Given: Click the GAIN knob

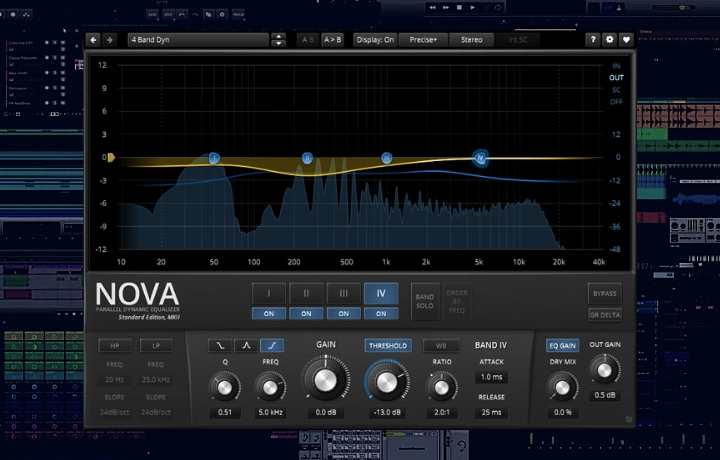Looking at the screenshot, I should click(x=326, y=380).
